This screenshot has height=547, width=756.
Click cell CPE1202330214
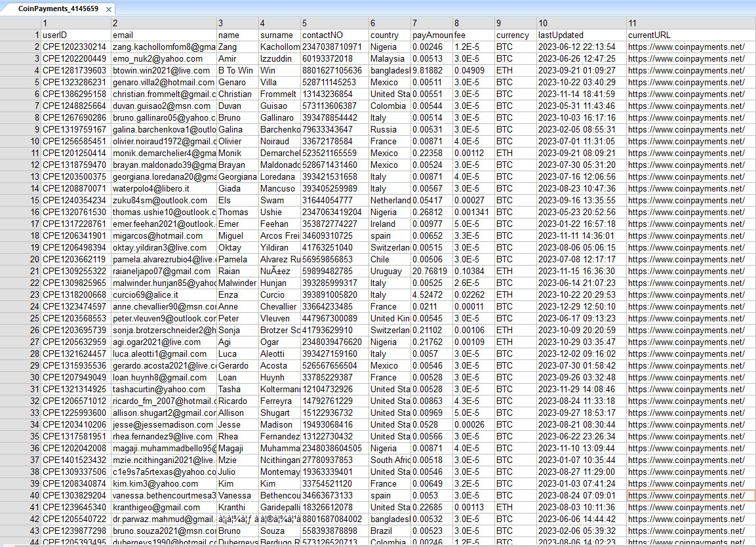pyautogui.click(x=75, y=47)
